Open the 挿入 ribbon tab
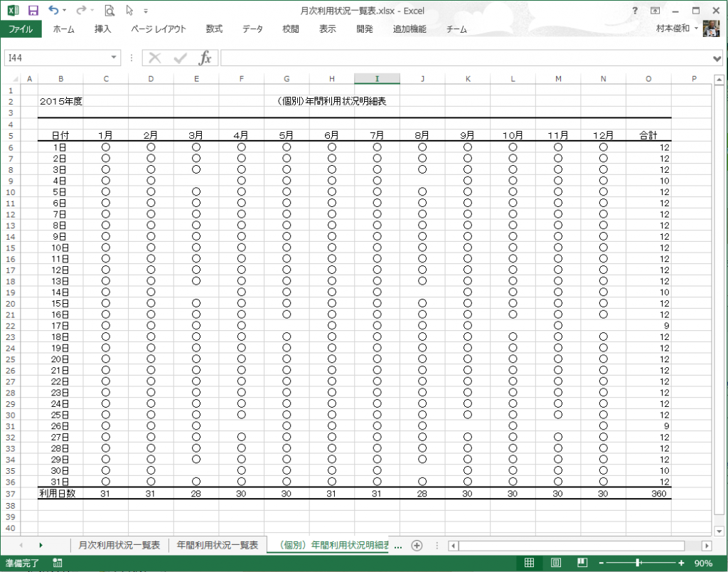This screenshot has height=572, width=728. point(103,29)
